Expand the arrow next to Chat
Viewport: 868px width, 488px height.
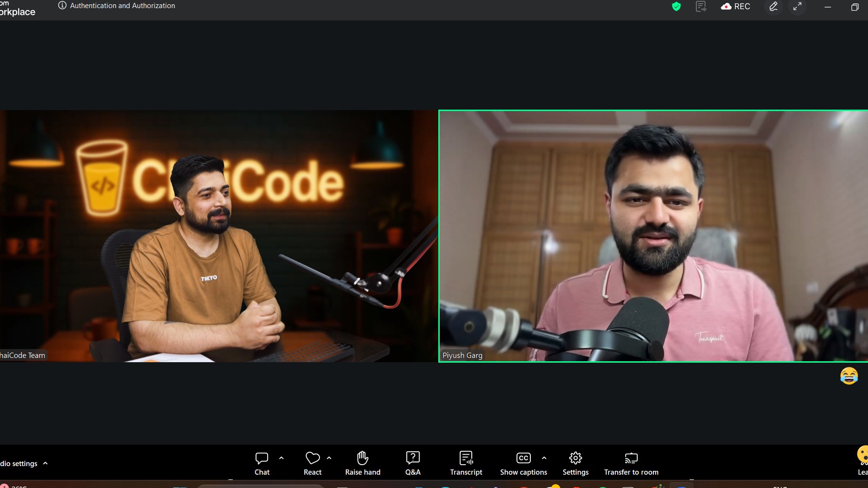(x=281, y=458)
